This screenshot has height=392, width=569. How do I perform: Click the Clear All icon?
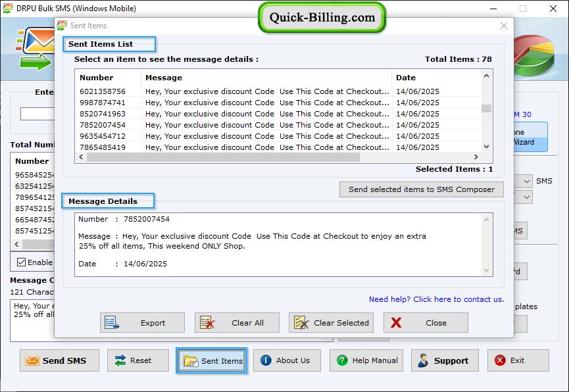207,322
